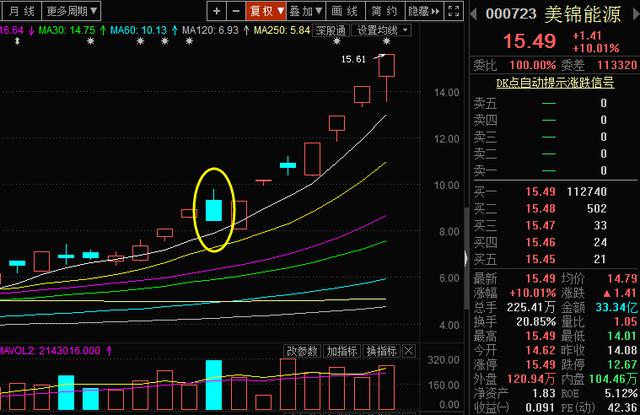The image size is (640, 415).
Task: Click the 均价 value 14.79
Action: pyautogui.click(x=622, y=279)
